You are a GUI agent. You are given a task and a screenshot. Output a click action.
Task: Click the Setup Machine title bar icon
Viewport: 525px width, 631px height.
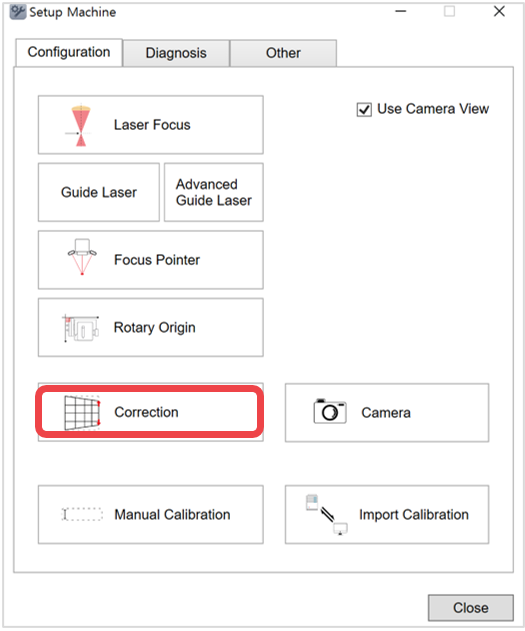(x=18, y=12)
